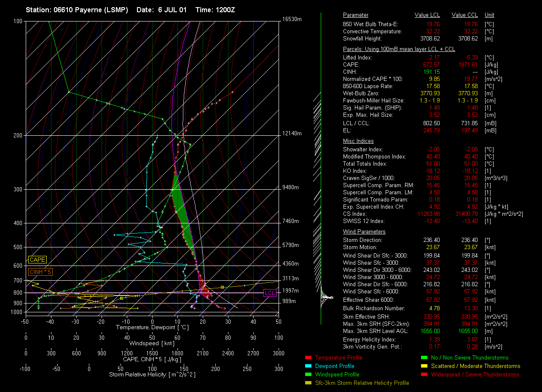
Task: Click the orange CINH * 5 label box
Action: (40, 272)
